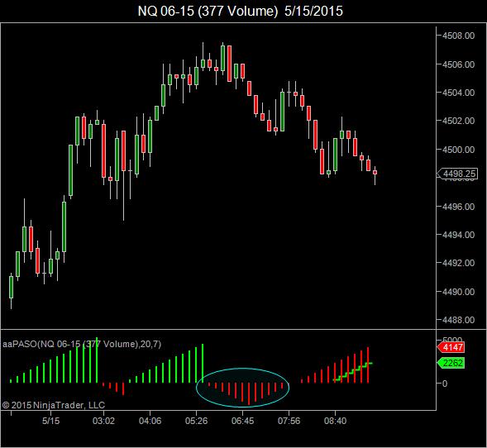This screenshot has height=448, width=487.
Task: Click the 04:06 time axis label
Action: tap(150, 421)
